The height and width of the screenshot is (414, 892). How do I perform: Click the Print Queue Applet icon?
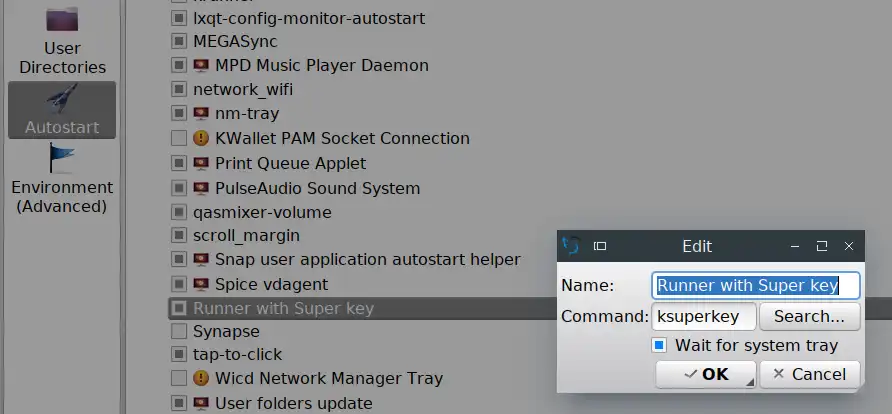click(201, 163)
